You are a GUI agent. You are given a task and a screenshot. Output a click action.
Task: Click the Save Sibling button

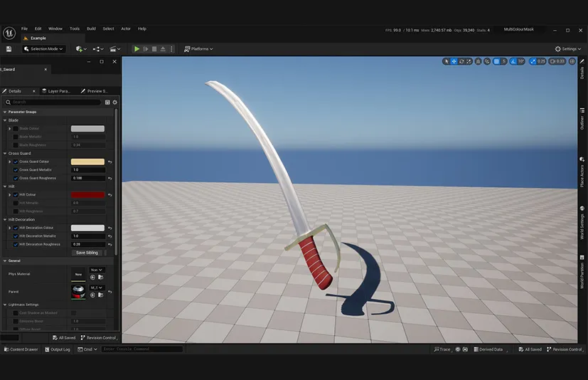[87, 253]
